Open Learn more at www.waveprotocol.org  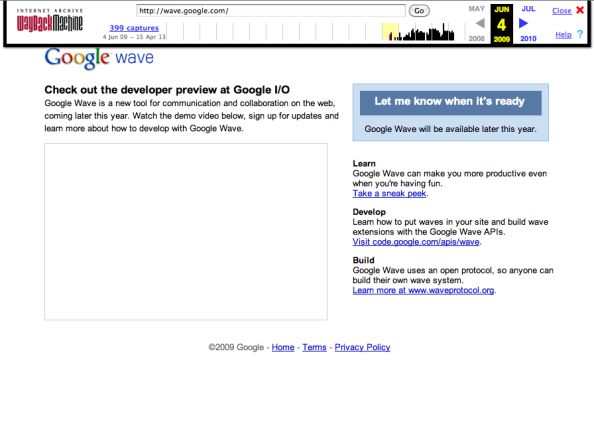click(423, 291)
